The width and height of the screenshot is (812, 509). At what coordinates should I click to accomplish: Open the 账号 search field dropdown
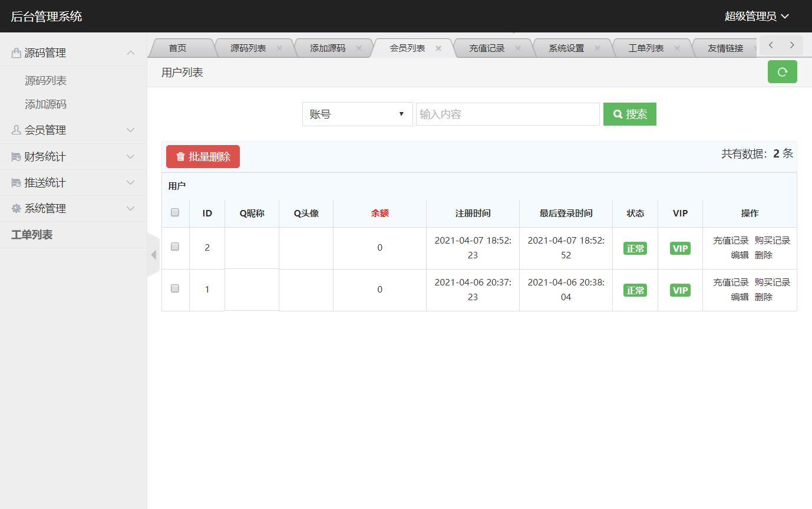[357, 114]
